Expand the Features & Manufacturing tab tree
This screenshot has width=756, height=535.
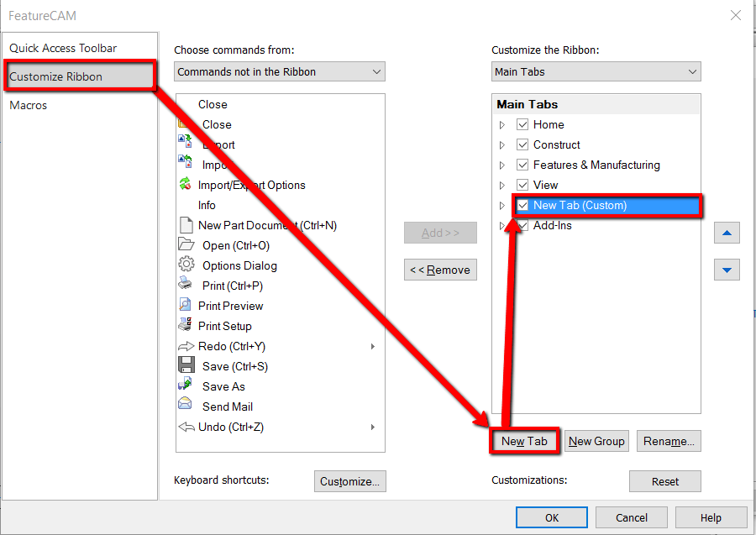[x=502, y=165]
